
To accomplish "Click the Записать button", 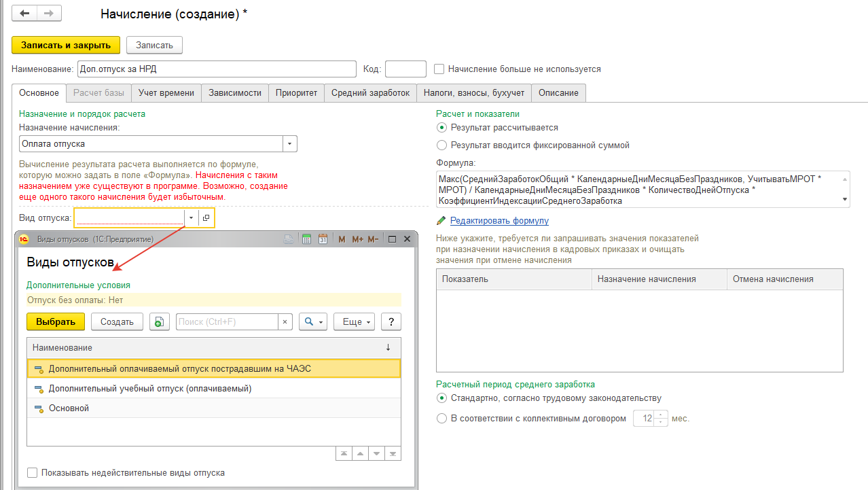I will (154, 45).
